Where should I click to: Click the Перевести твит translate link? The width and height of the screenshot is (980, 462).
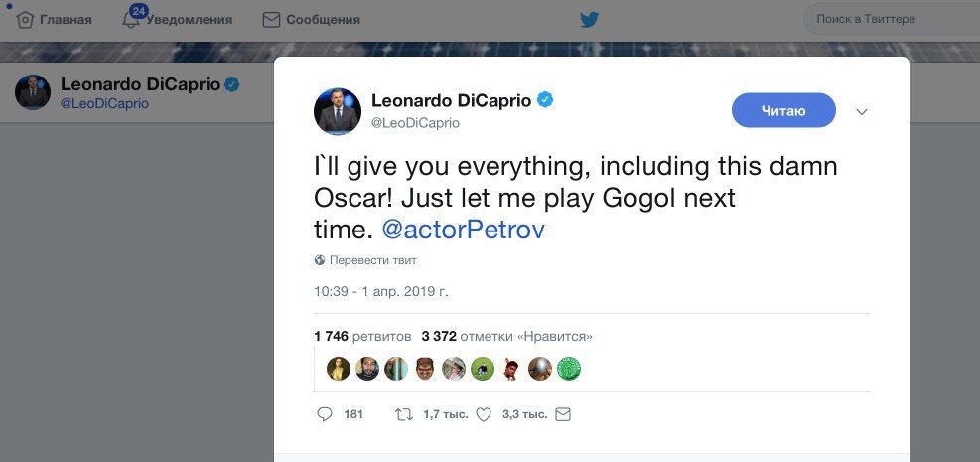[373, 260]
